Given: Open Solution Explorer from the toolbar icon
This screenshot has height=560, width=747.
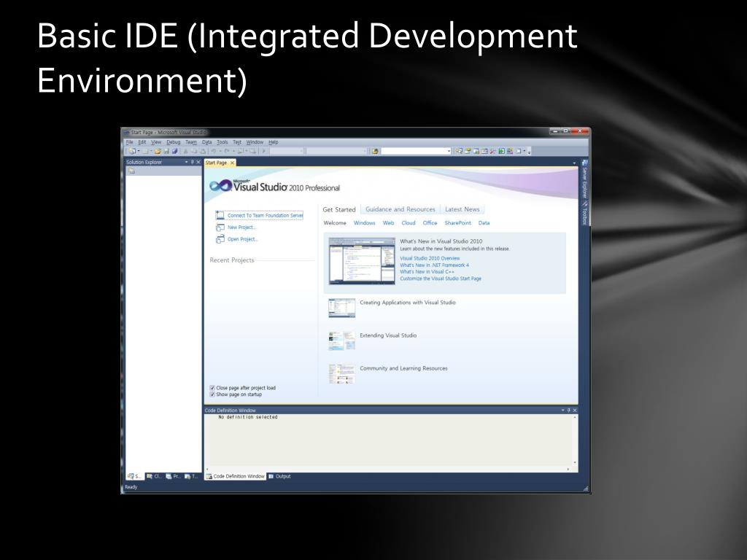Looking at the screenshot, I should point(459,151).
